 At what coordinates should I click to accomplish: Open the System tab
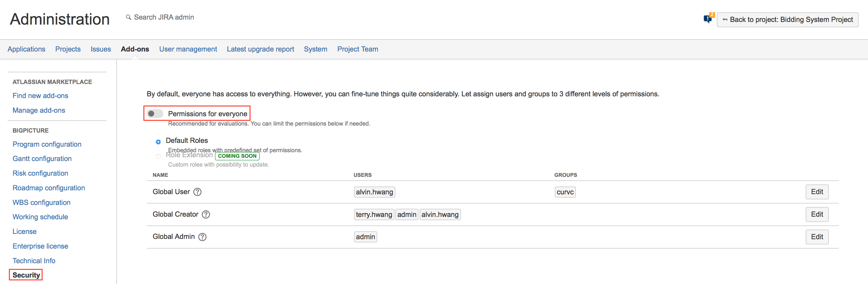pos(315,49)
